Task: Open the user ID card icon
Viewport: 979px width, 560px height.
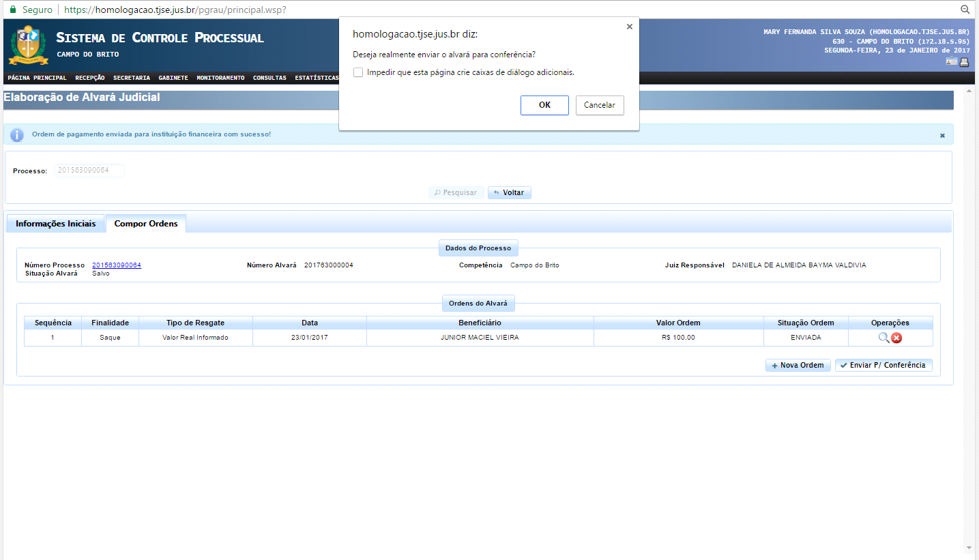Action: click(x=952, y=62)
